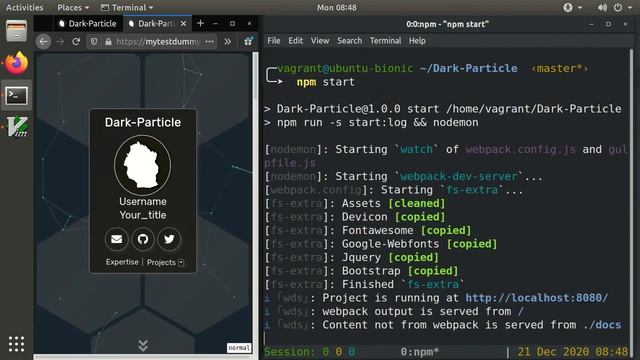Open the clock Mon 08:48 calendar
This screenshot has width=640, height=360.
click(x=337, y=7)
